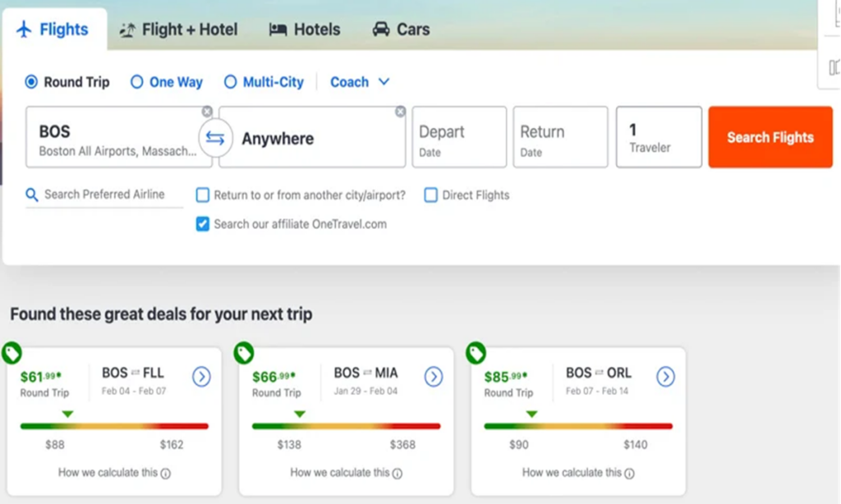
Task: Click the magnifier icon in Search Preferred Airline
Action: [32, 195]
